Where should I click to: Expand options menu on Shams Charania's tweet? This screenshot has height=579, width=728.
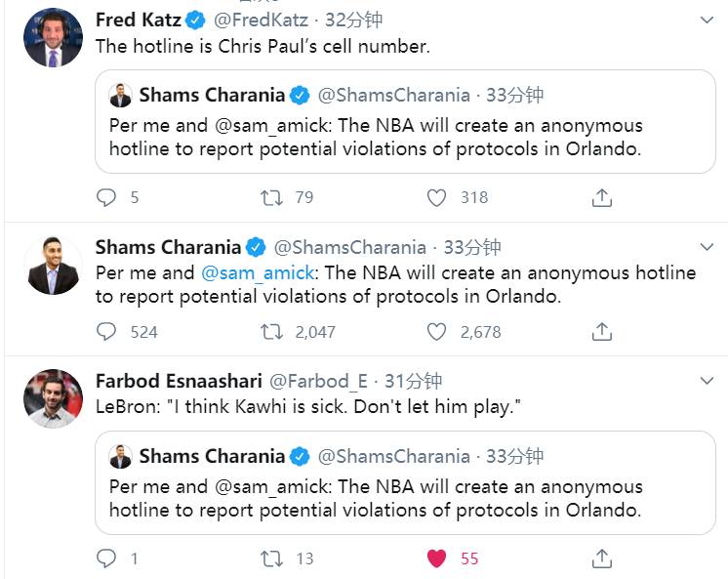(708, 247)
